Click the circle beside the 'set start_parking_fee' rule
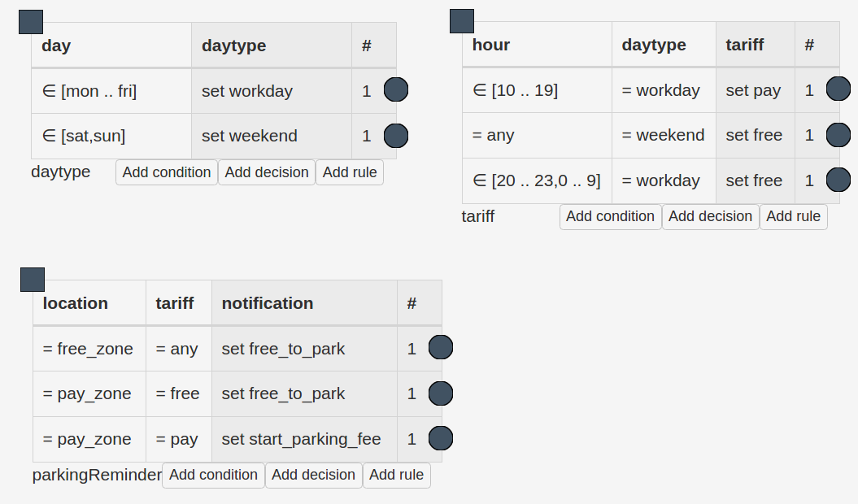 (x=440, y=438)
